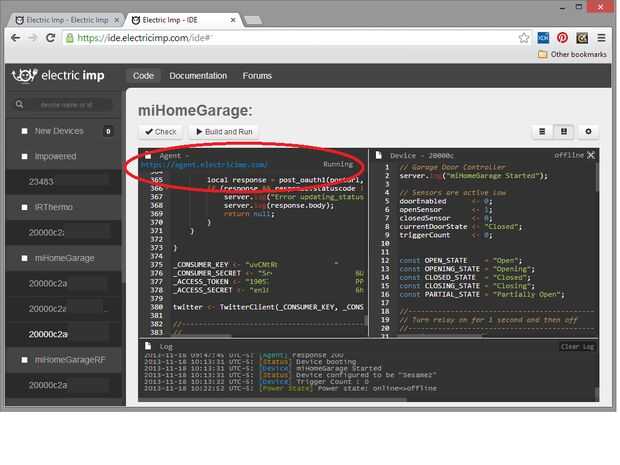The image size is (620, 465).
Task: Select the first device under miHomeGarage
Action: click(64, 284)
